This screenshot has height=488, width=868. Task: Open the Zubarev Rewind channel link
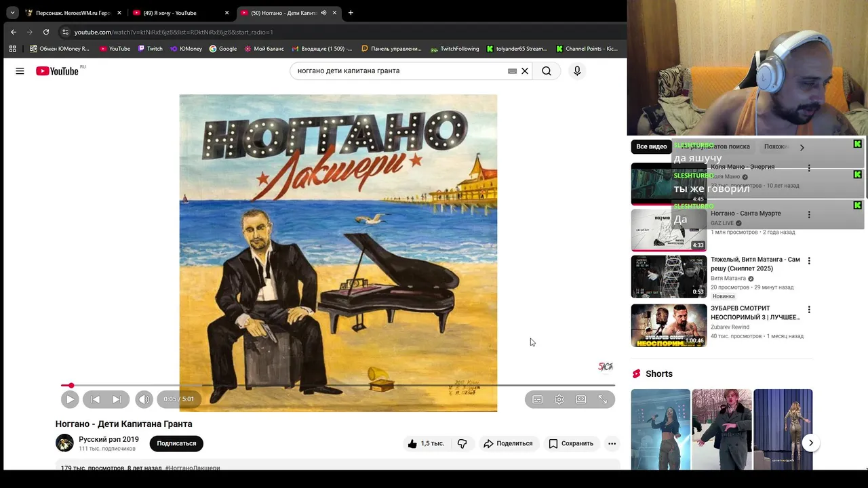click(730, 327)
